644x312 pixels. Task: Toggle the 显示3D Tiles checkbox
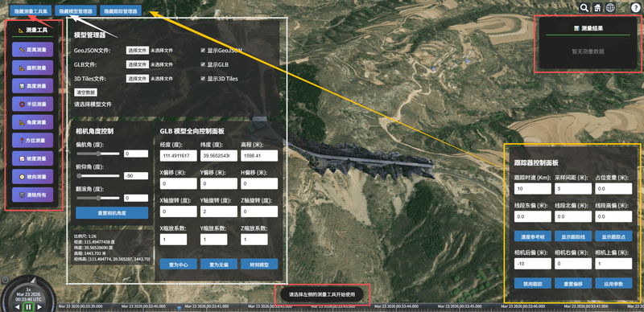point(203,79)
